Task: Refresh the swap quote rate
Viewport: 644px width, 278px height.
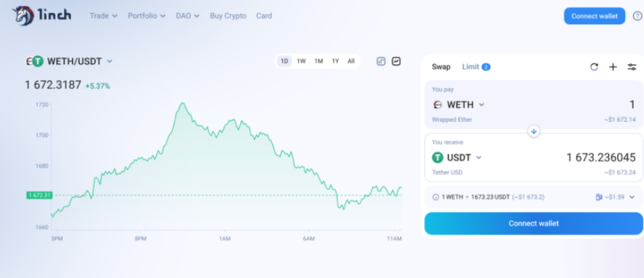Action: pos(594,67)
